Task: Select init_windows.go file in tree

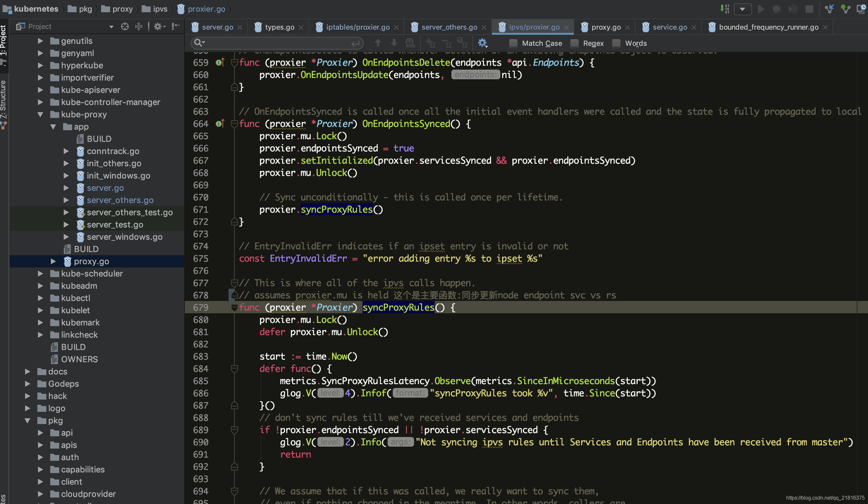Action: [118, 176]
